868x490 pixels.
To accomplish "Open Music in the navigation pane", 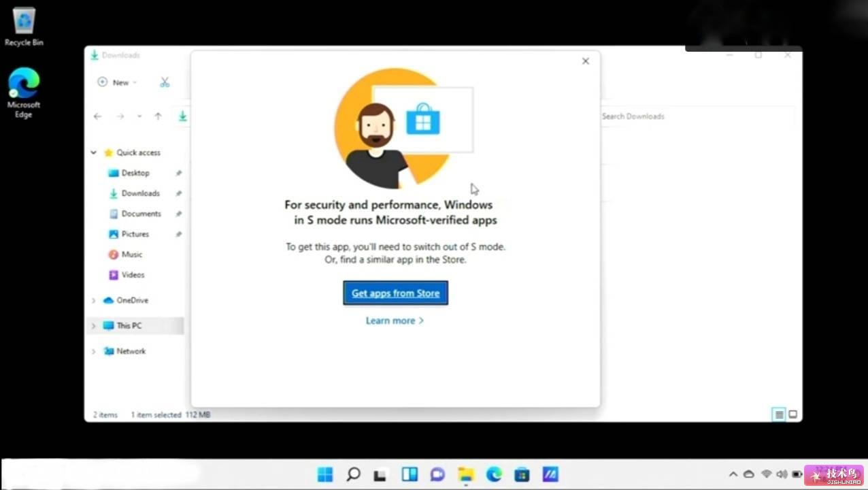I will pos(132,255).
